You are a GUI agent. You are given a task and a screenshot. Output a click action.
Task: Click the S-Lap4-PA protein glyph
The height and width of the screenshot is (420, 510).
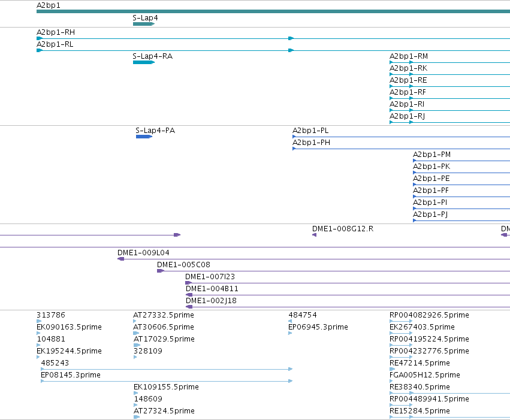coord(144,137)
